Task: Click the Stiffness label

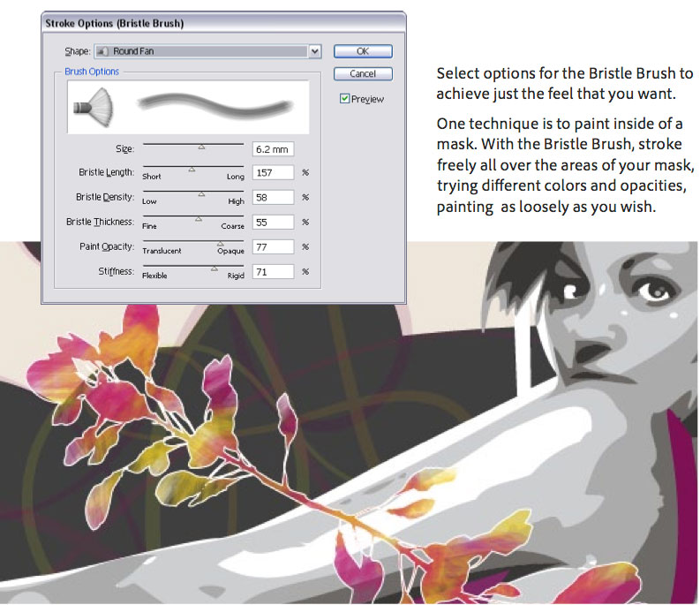Action: pos(116,272)
